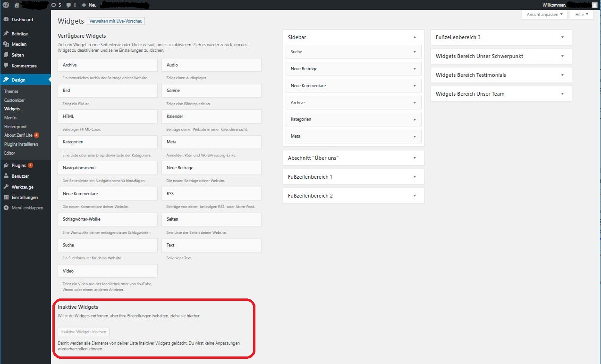Select Widgets submenu item
The width and height of the screenshot is (601, 364).
tap(12, 109)
